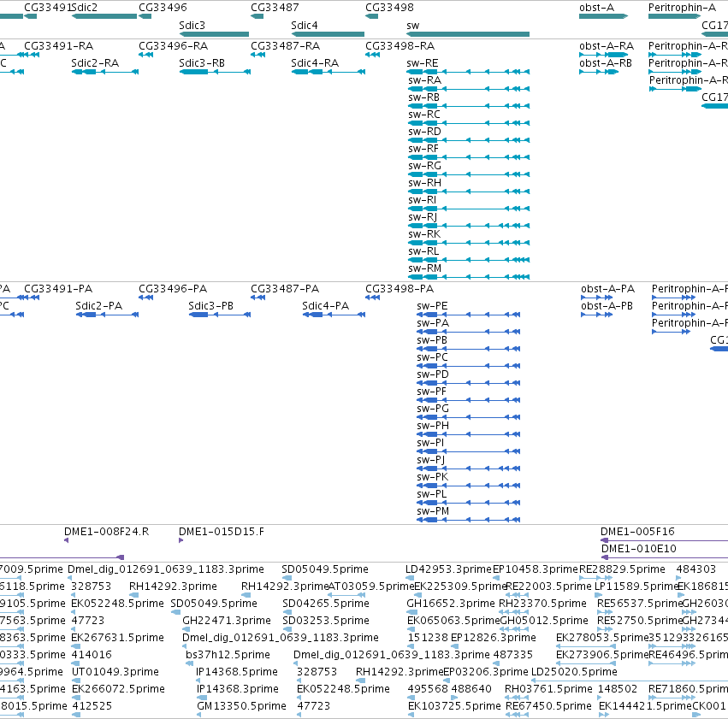Screen dimensions: 728x719
Task: Select the sw-RC transcript label
Action: point(424,115)
